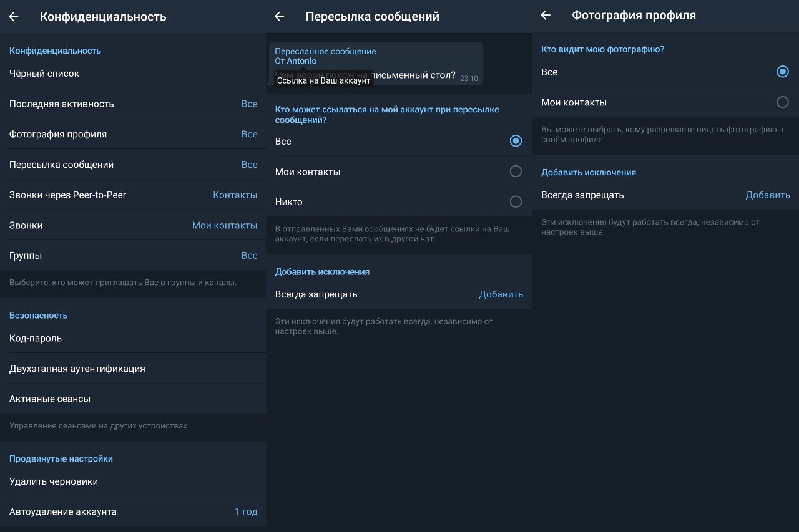Click Добавить for forwarding exceptions
This screenshot has height=532, width=799.
tap(501, 294)
